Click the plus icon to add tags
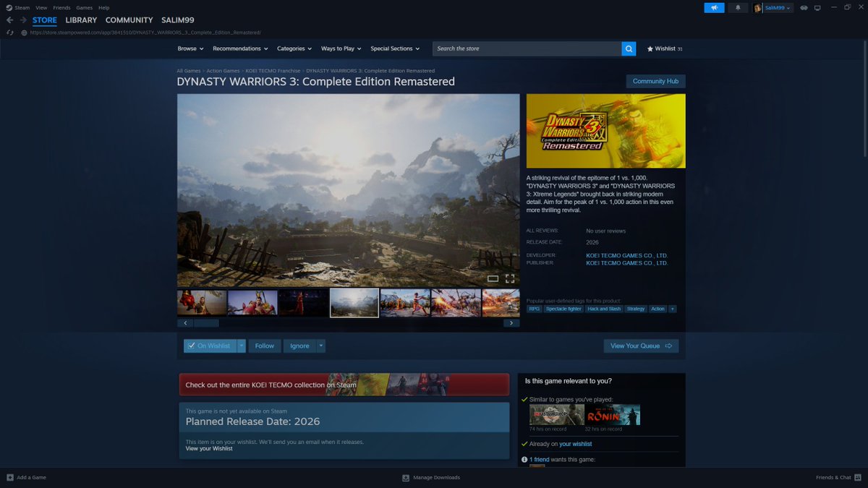Image resolution: width=868 pixels, height=488 pixels. click(673, 309)
